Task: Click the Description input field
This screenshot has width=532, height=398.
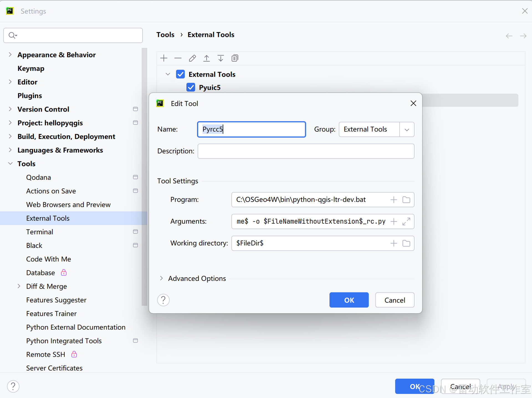Action: (306, 151)
